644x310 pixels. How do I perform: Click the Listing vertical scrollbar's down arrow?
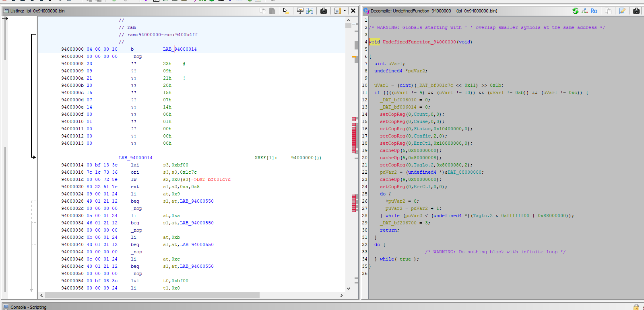click(x=348, y=288)
